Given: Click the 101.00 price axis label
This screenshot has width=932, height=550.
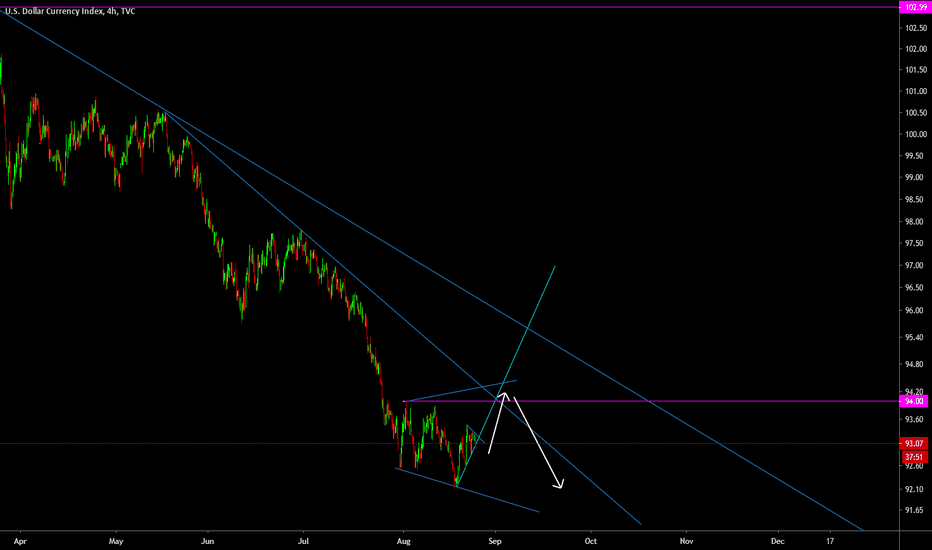Looking at the screenshot, I should tap(916, 91).
